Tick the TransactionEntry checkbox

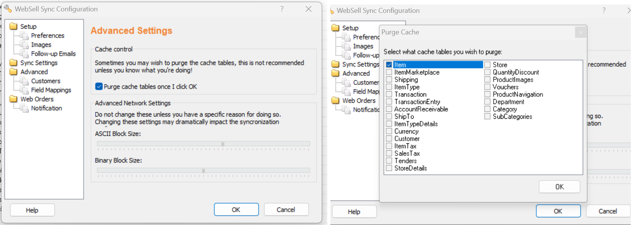(389, 102)
